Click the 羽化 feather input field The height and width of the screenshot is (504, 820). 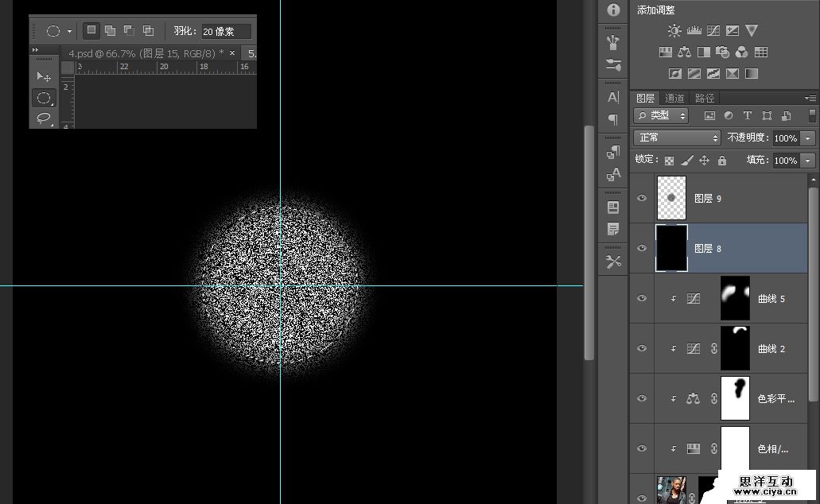pos(226,32)
